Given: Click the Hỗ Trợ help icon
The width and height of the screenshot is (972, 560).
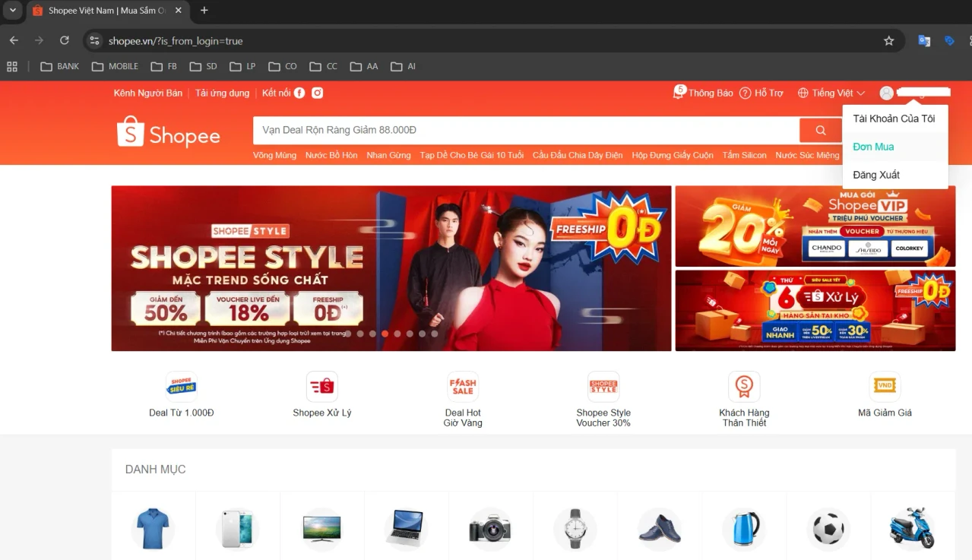Looking at the screenshot, I should tap(745, 93).
